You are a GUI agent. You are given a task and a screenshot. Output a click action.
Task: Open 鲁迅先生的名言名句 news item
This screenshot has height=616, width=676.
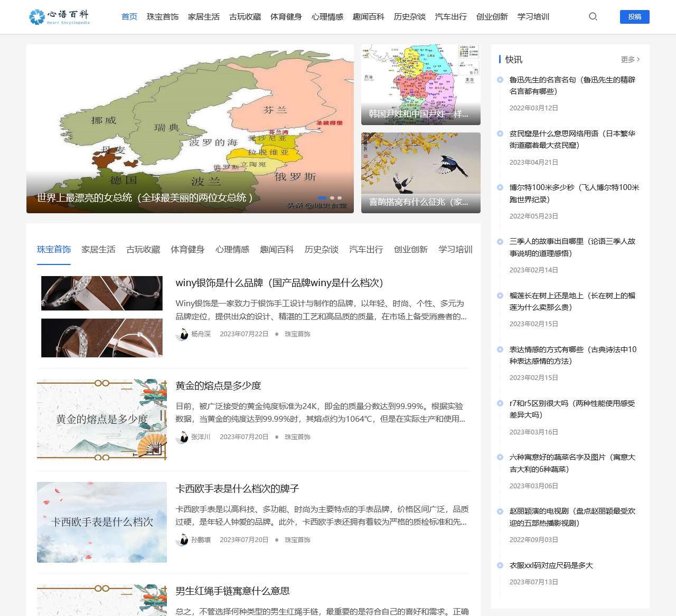tap(572, 86)
